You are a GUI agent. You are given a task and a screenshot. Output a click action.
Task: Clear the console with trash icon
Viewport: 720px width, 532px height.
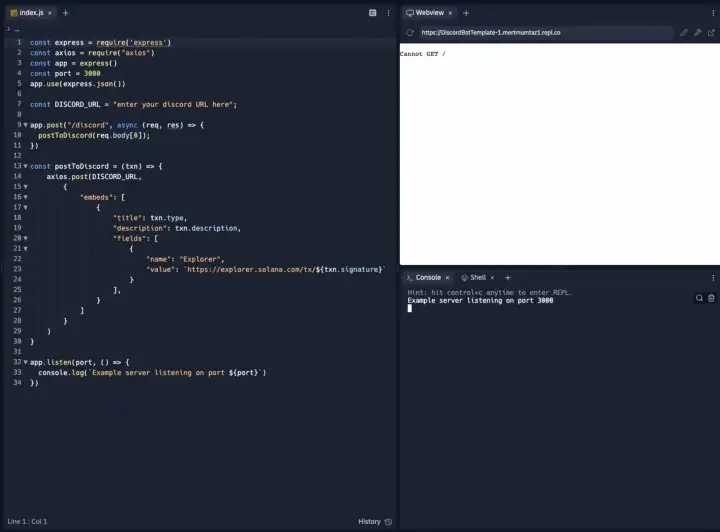coord(711,298)
